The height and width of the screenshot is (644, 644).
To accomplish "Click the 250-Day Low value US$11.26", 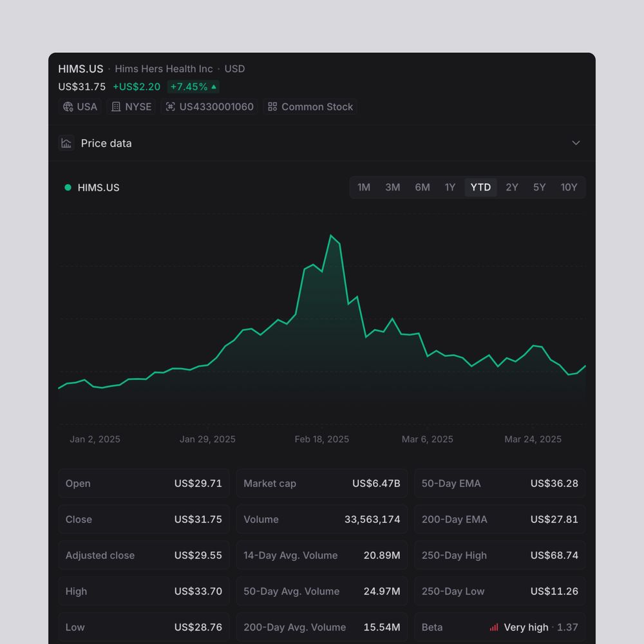I will pyautogui.click(x=554, y=591).
